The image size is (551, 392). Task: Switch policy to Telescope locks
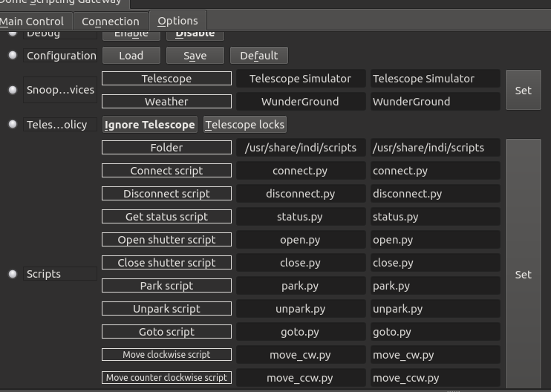[x=245, y=125]
